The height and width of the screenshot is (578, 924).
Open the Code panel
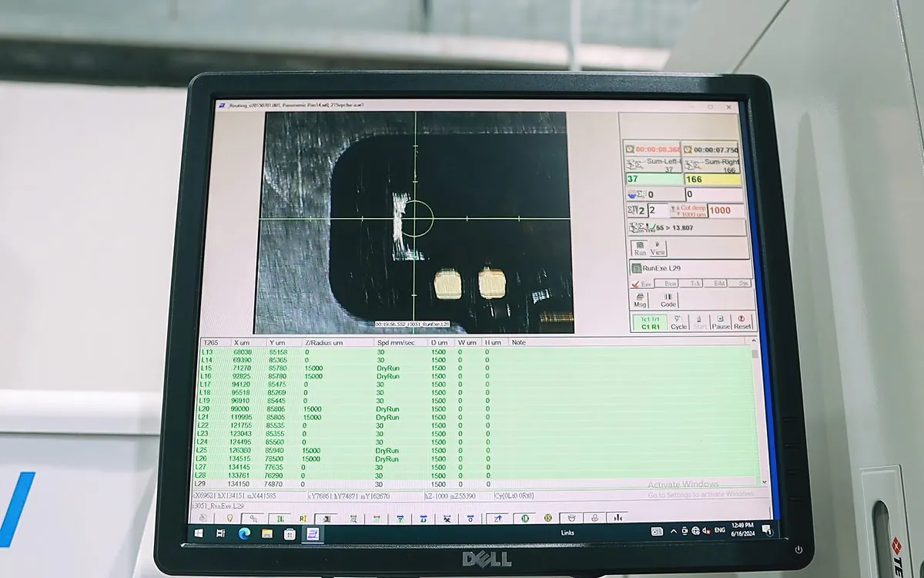tap(668, 300)
